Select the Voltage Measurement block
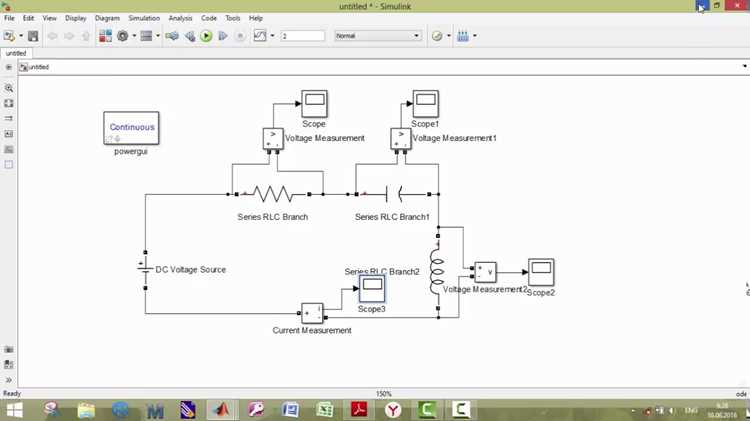This screenshot has width=750, height=421. click(273, 139)
